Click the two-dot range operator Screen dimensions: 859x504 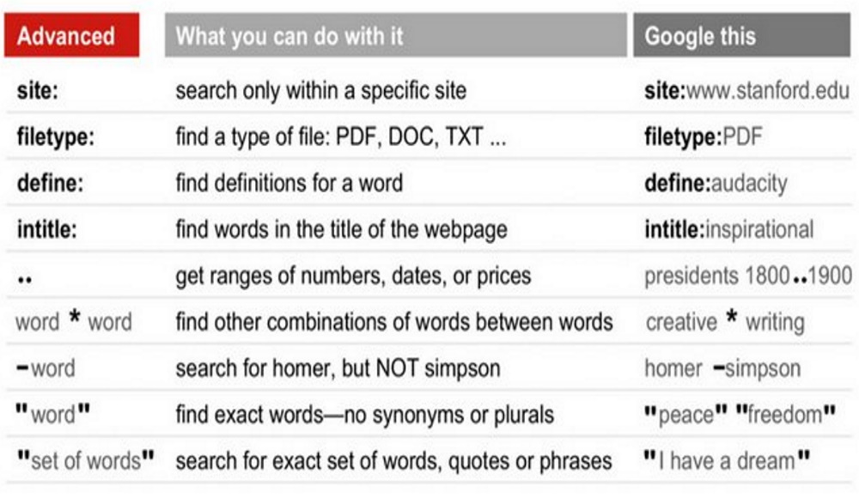point(25,279)
